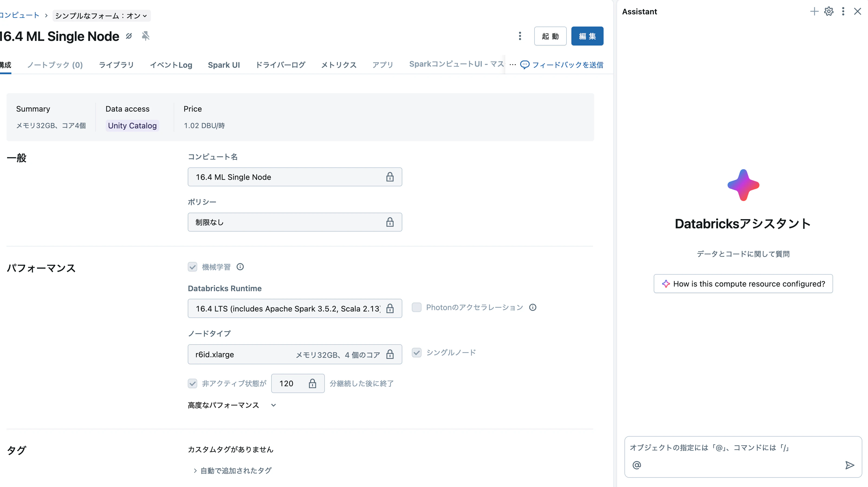Toggle the シングルノード checkbox
The image size is (868, 487).
pyautogui.click(x=416, y=353)
